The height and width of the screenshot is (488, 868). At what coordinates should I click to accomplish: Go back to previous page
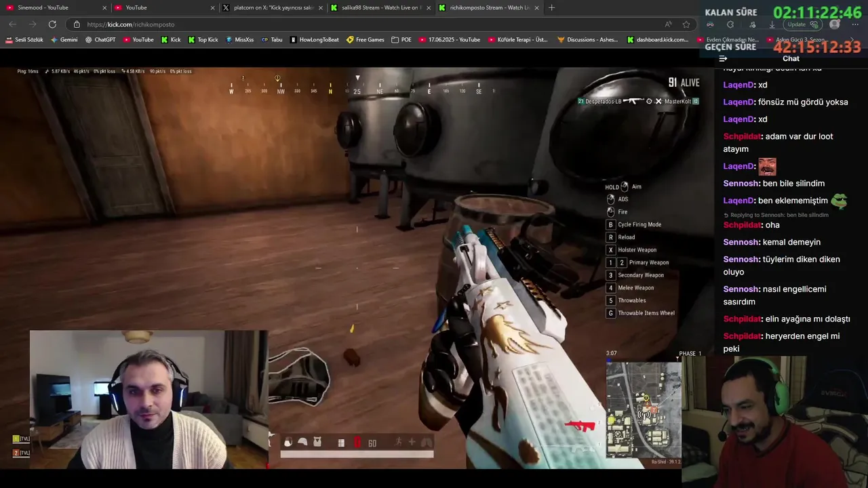click(13, 24)
